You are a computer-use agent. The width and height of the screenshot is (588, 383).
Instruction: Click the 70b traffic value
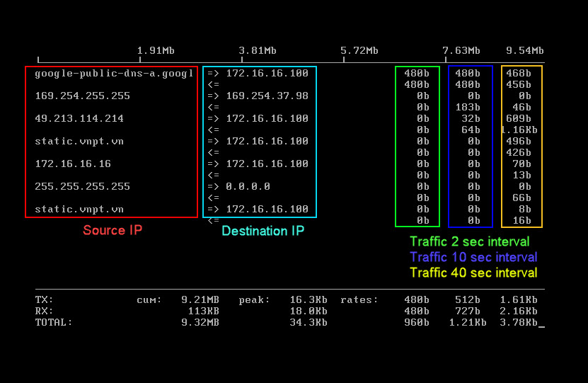coord(521,164)
